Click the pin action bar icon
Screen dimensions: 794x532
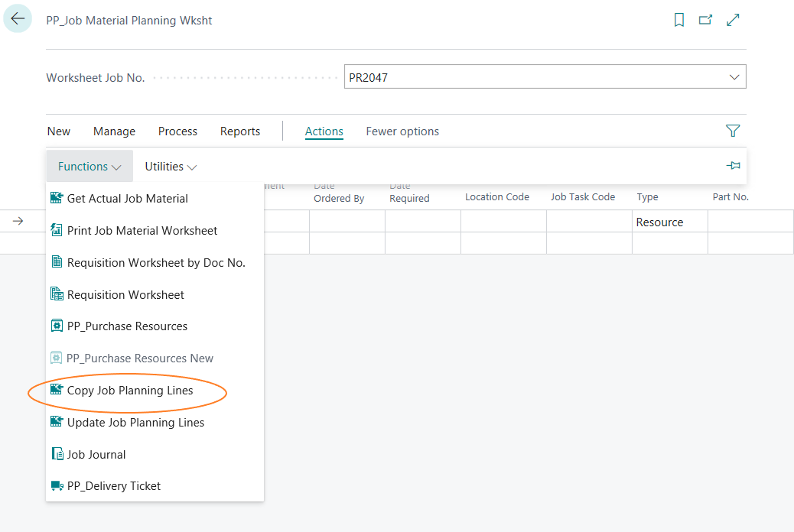coord(733,166)
